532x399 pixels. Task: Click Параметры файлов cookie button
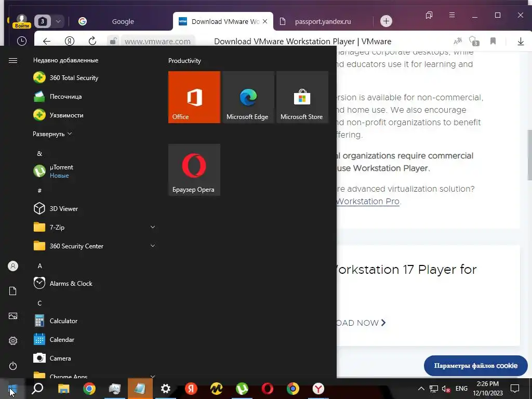point(476,366)
